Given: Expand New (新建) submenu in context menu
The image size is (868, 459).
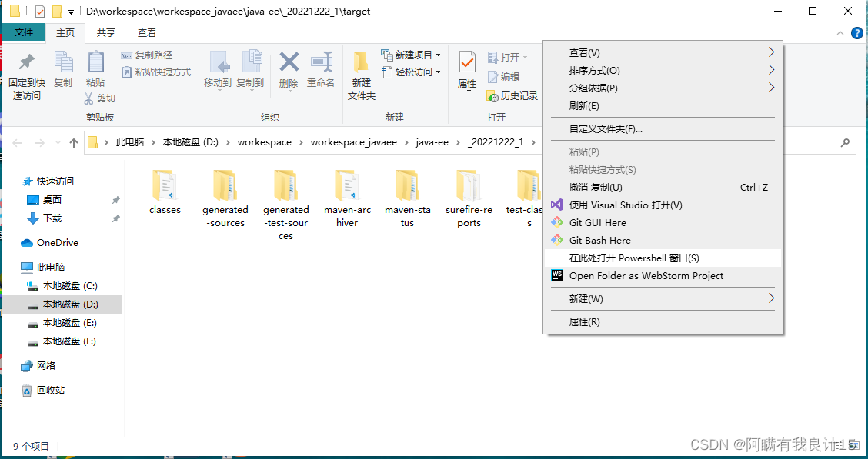Looking at the screenshot, I should pyautogui.click(x=663, y=298).
